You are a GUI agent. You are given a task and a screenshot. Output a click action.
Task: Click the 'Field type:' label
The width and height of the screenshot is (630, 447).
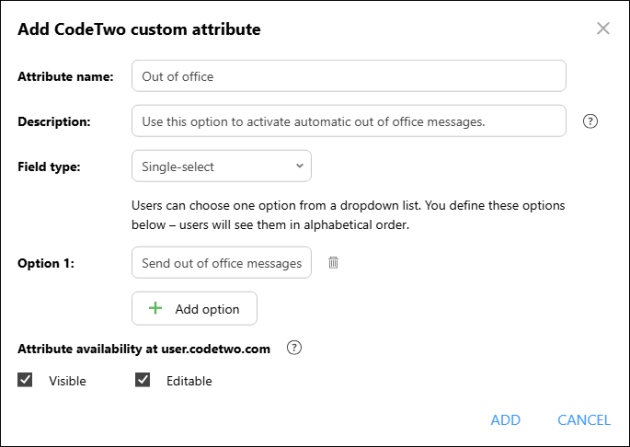(x=49, y=167)
